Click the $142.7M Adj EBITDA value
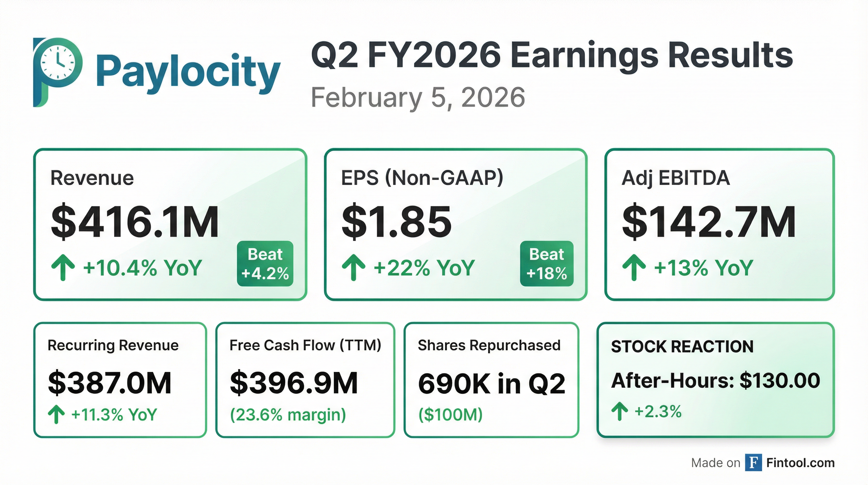Image resolution: width=868 pixels, height=485 pixels. (x=709, y=223)
